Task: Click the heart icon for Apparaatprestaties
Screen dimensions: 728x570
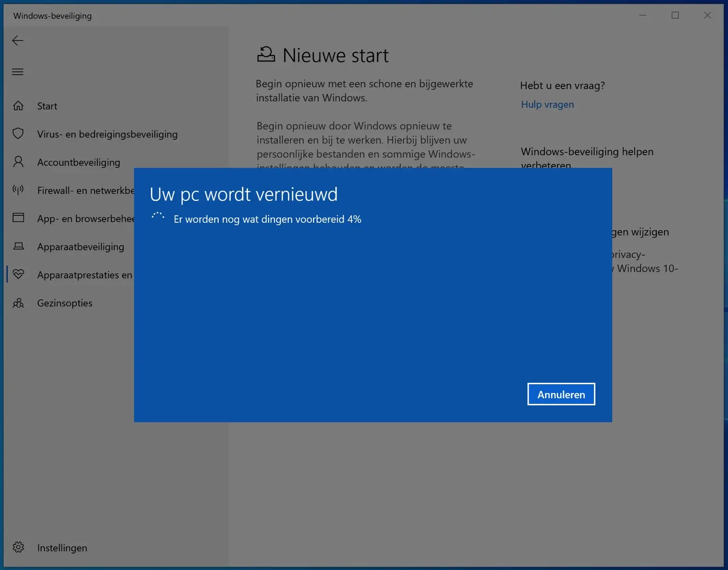Action: click(18, 274)
